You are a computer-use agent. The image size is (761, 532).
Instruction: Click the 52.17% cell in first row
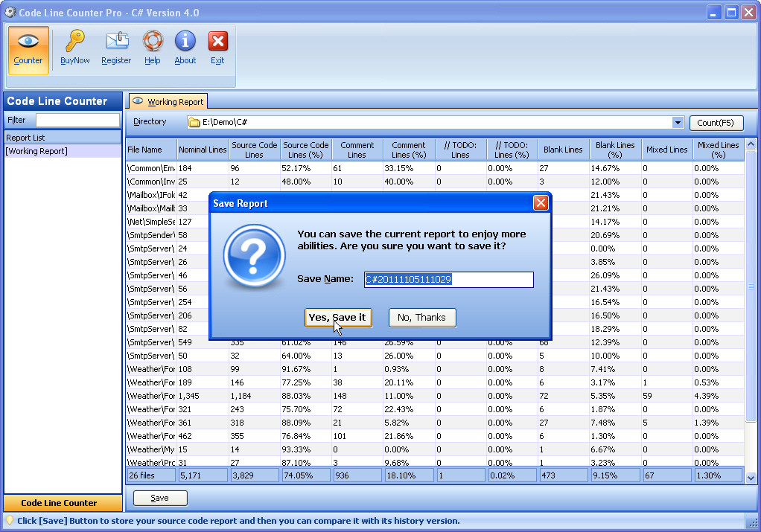[306, 168]
